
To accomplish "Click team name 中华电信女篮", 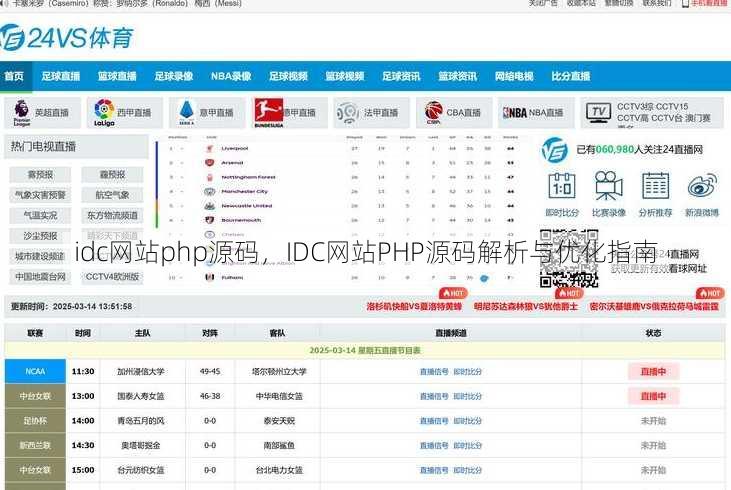I will point(279,396).
